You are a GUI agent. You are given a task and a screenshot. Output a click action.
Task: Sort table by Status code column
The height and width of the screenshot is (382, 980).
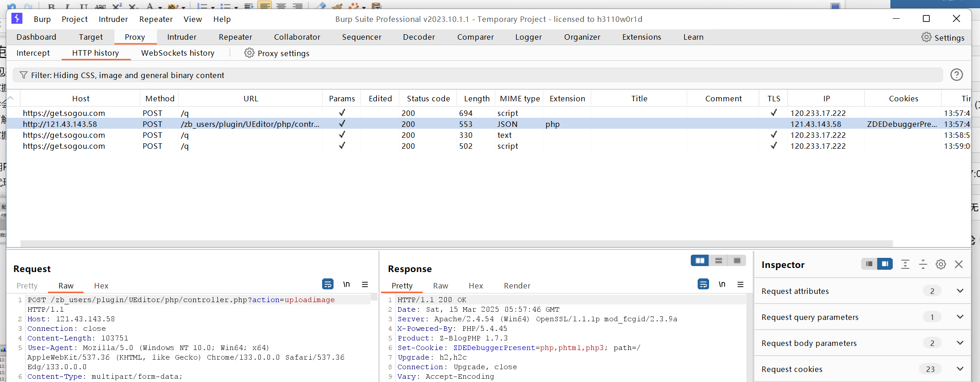click(428, 99)
